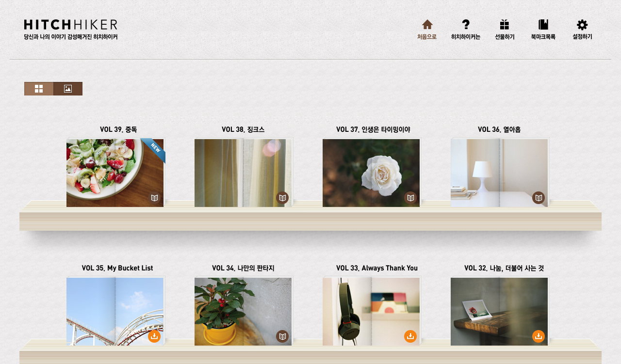Viewport: 621px width, 364px height.
Task: Read VOL 39 via book icon
Action: coord(154,198)
